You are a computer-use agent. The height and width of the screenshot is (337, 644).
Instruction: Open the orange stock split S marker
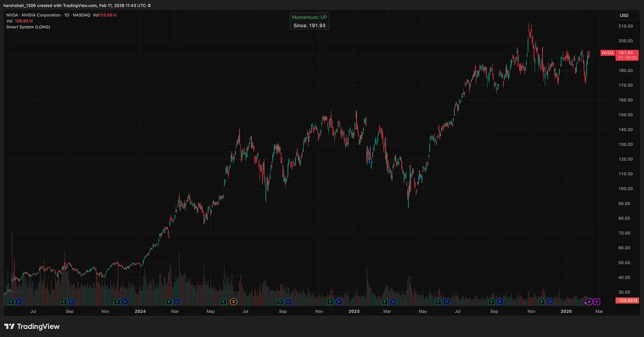coord(233,302)
